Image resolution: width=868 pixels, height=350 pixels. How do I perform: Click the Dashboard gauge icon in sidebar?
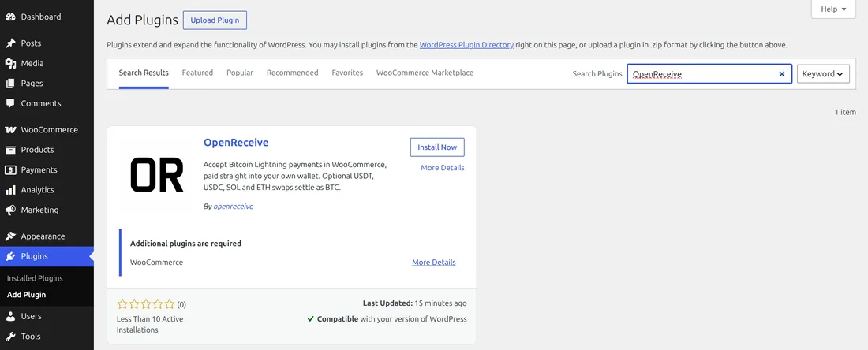[x=10, y=17]
